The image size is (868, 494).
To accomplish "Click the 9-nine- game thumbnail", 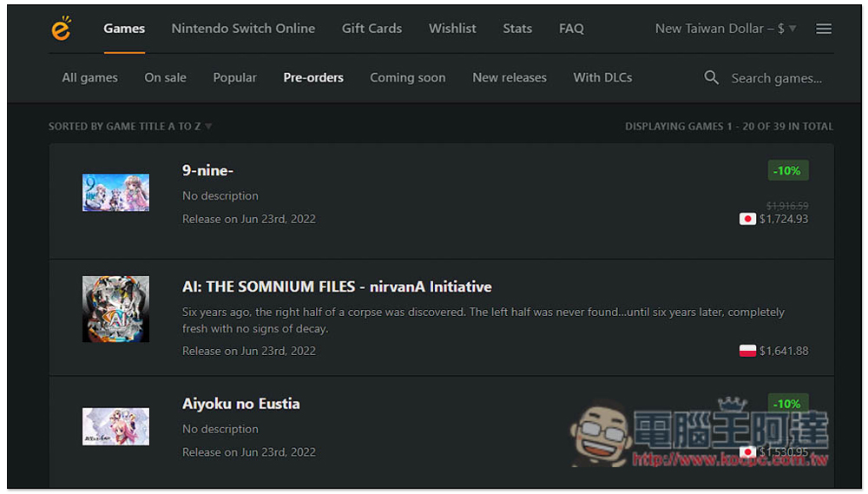I will [115, 193].
